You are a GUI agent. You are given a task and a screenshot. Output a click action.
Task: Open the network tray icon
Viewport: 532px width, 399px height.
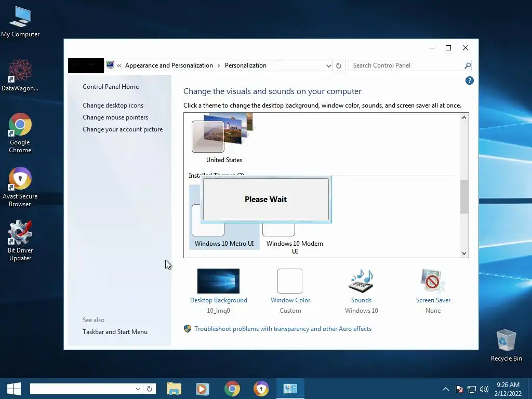(472, 389)
